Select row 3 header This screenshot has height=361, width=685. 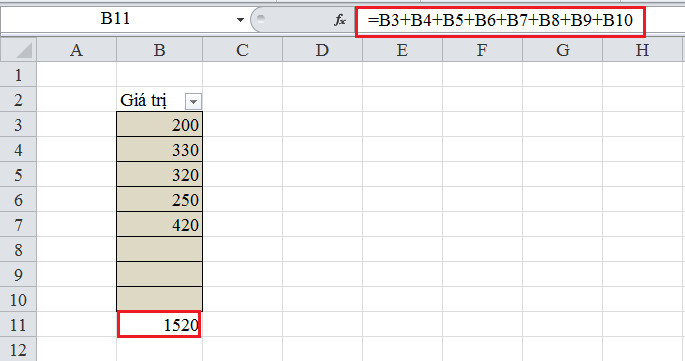[18, 125]
